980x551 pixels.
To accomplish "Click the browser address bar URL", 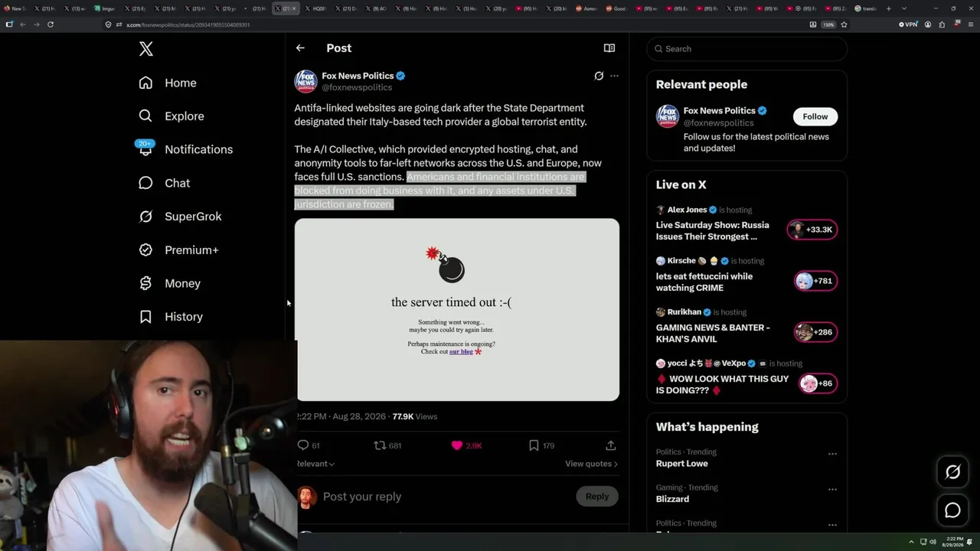I will pyautogui.click(x=188, y=24).
